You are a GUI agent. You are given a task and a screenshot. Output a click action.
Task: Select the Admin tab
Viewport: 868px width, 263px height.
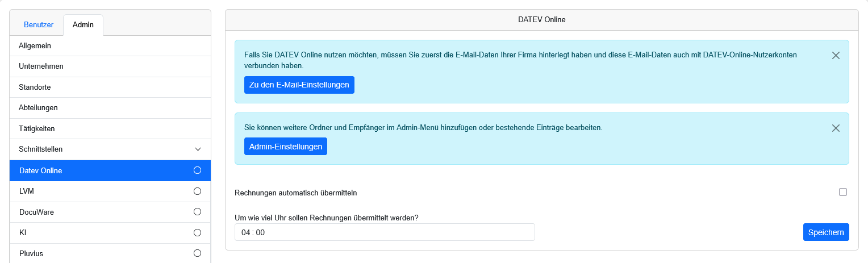pos(83,25)
